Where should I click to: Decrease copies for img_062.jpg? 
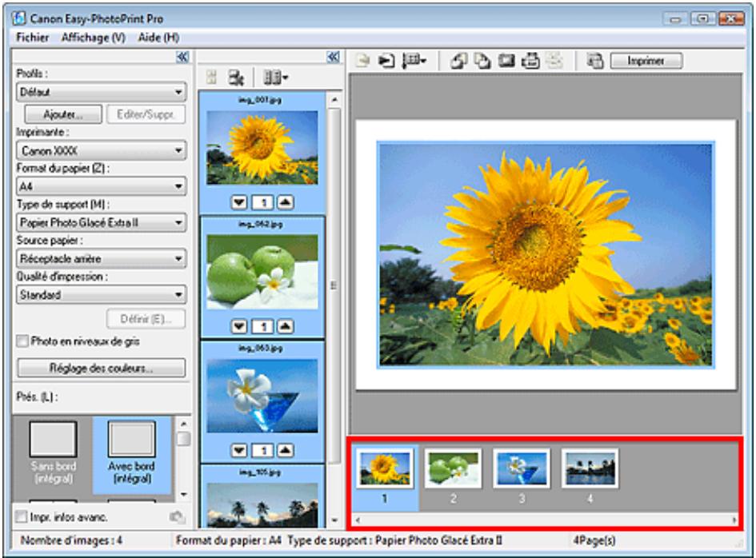pyautogui.click(x=238, y=327)
